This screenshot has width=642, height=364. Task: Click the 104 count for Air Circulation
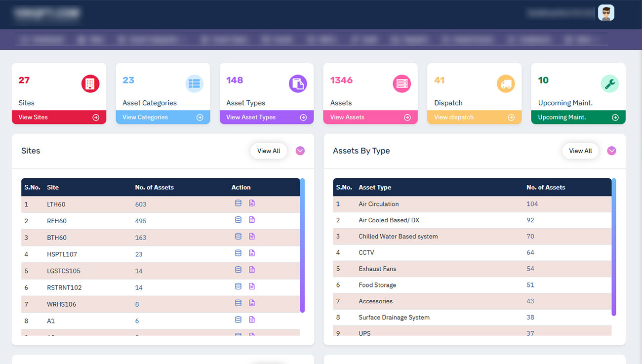(532, 204)
